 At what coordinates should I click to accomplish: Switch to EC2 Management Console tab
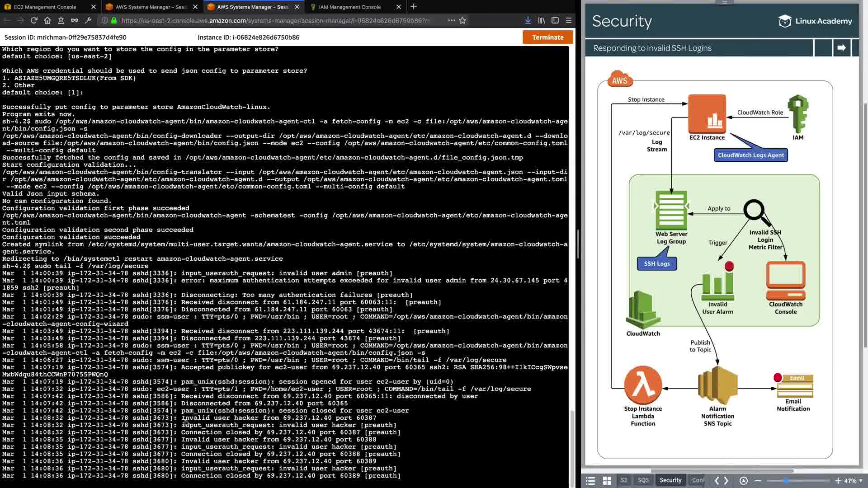click(x=45, y=7)
